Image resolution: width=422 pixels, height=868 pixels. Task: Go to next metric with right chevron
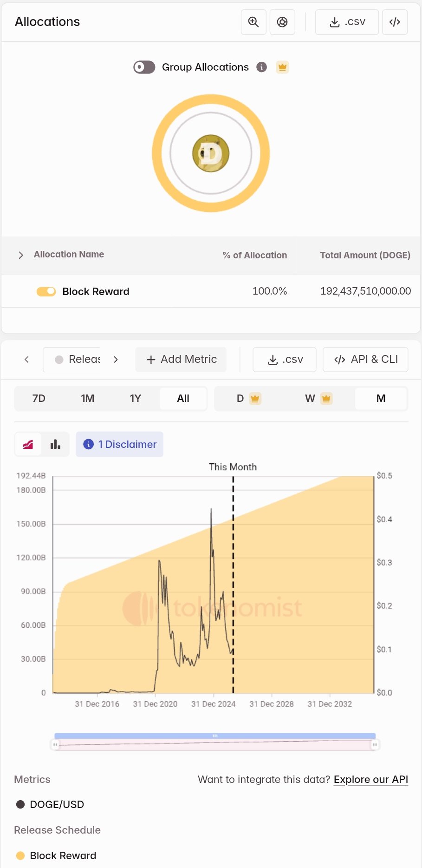[116, 359]
